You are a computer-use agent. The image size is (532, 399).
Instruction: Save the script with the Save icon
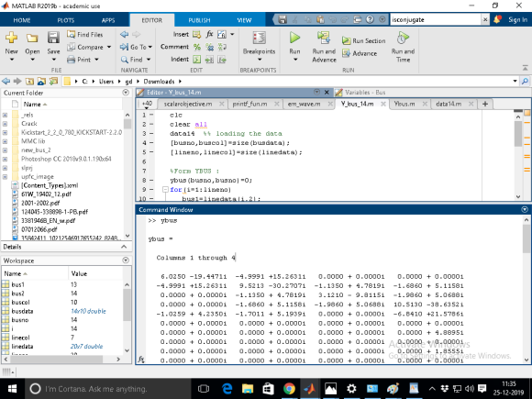point(53,38)
